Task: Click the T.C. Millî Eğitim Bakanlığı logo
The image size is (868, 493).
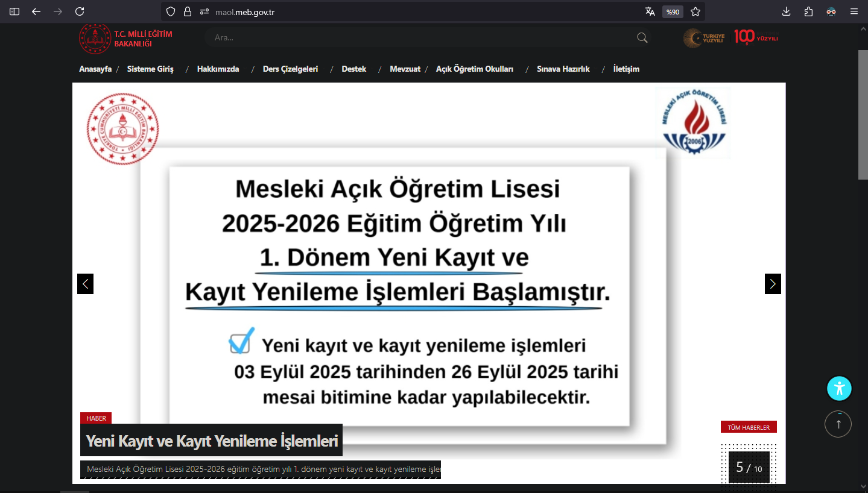Action: [126, 39]
